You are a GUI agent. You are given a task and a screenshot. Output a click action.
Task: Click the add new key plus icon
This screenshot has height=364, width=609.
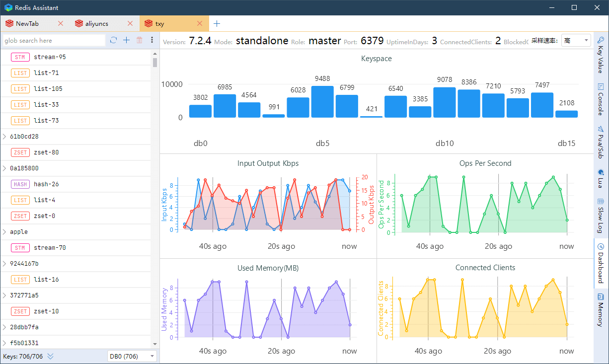(126, 41)
